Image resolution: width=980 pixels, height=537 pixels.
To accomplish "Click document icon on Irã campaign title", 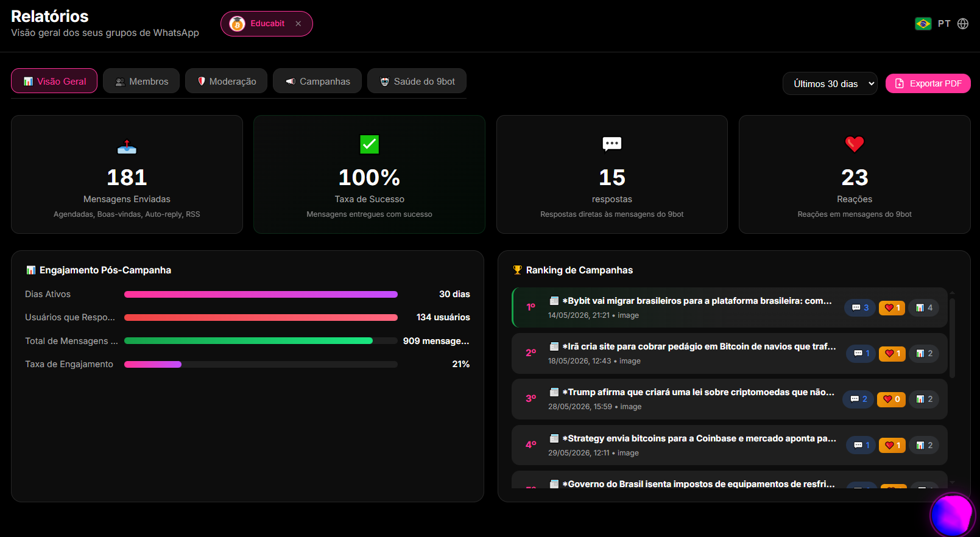I will [x=554, y=346].
